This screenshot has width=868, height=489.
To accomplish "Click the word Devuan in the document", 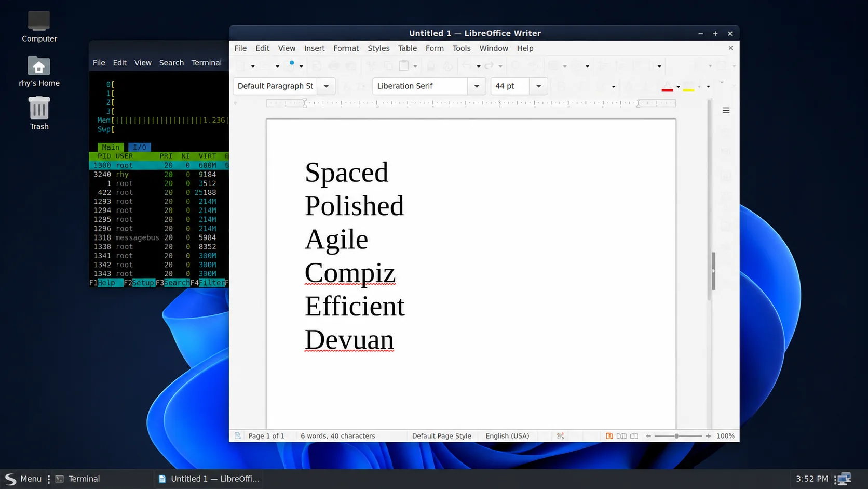I will (349, 340).
